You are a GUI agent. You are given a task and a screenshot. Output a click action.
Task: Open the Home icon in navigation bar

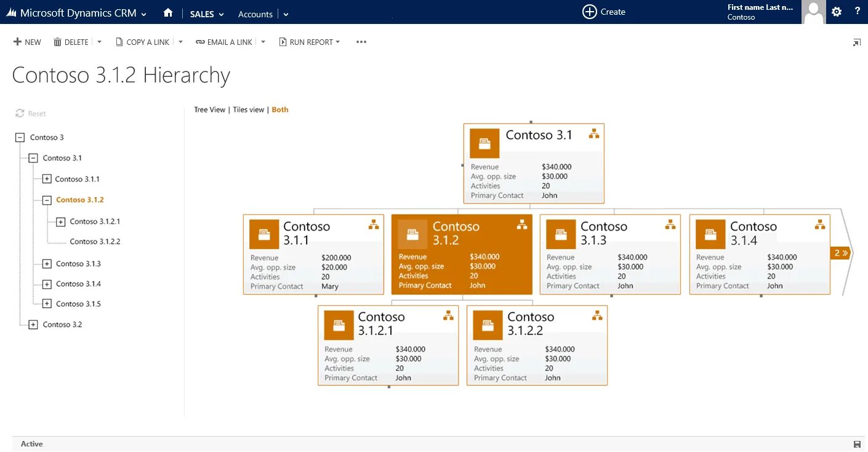tap(168, 13)
